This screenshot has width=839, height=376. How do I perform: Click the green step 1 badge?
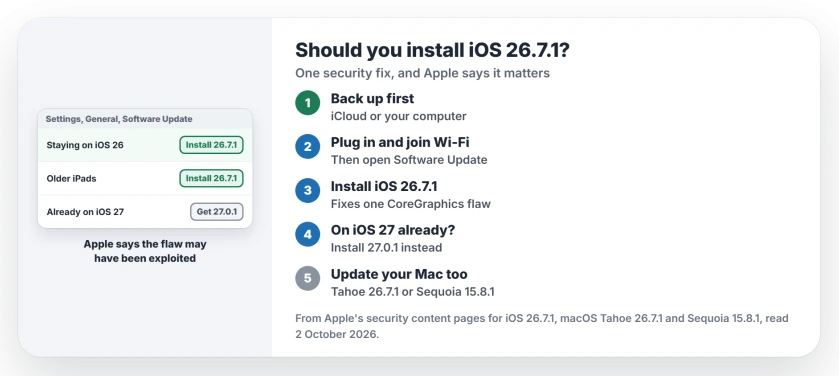click(308, 103)
